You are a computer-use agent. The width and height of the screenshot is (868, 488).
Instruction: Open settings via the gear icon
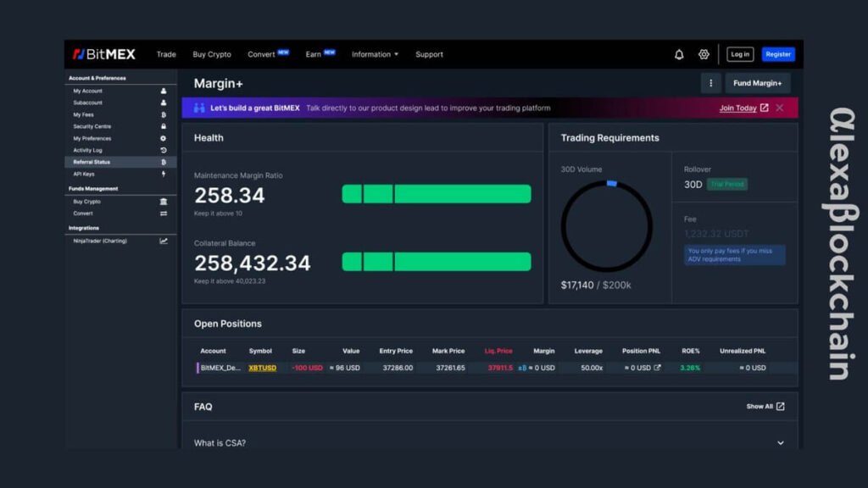[704, 54]
